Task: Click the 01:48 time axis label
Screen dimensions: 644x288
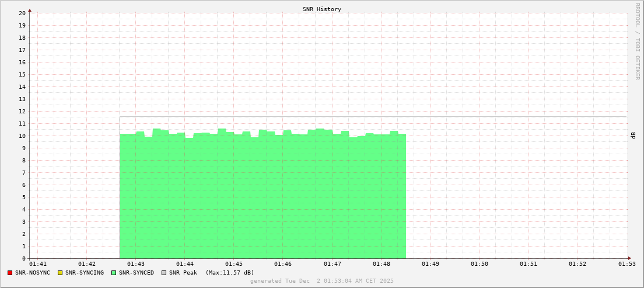Action: (x=381, y=265)
